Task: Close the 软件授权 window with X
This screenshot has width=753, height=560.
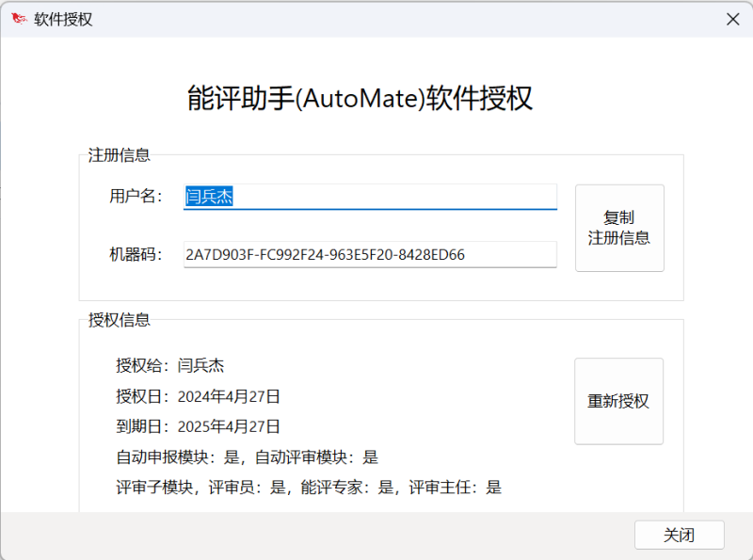Action: coord(732,19)
